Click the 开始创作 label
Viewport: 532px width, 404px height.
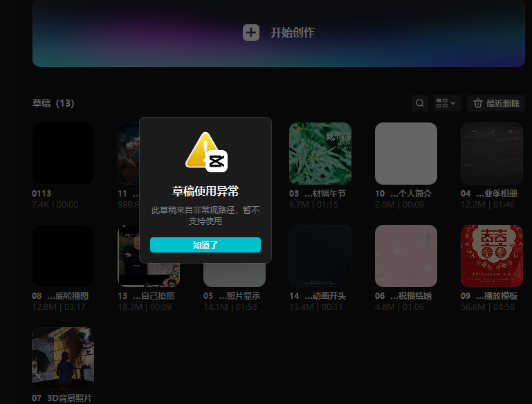point(293,33)
